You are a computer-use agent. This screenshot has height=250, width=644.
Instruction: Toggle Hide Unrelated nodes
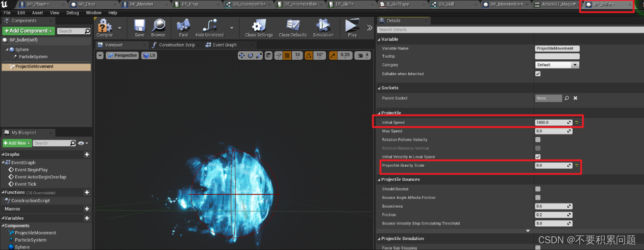[x=209, y=27]
